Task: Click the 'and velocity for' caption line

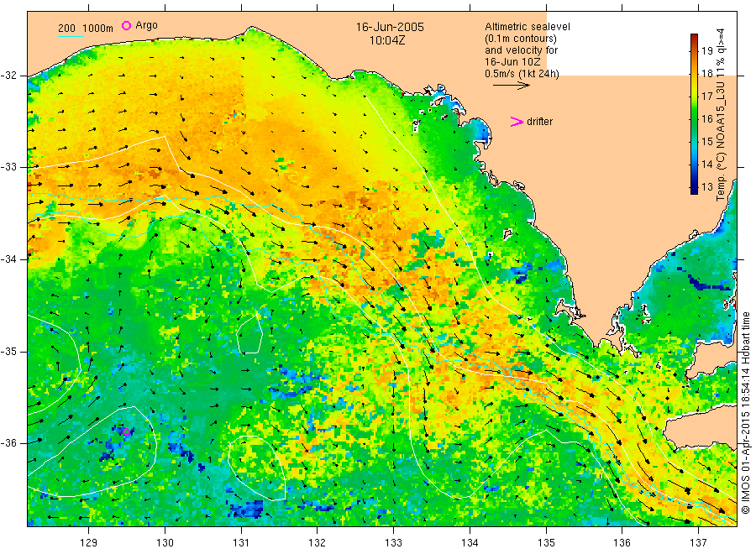Action: [x=521, y=50]
